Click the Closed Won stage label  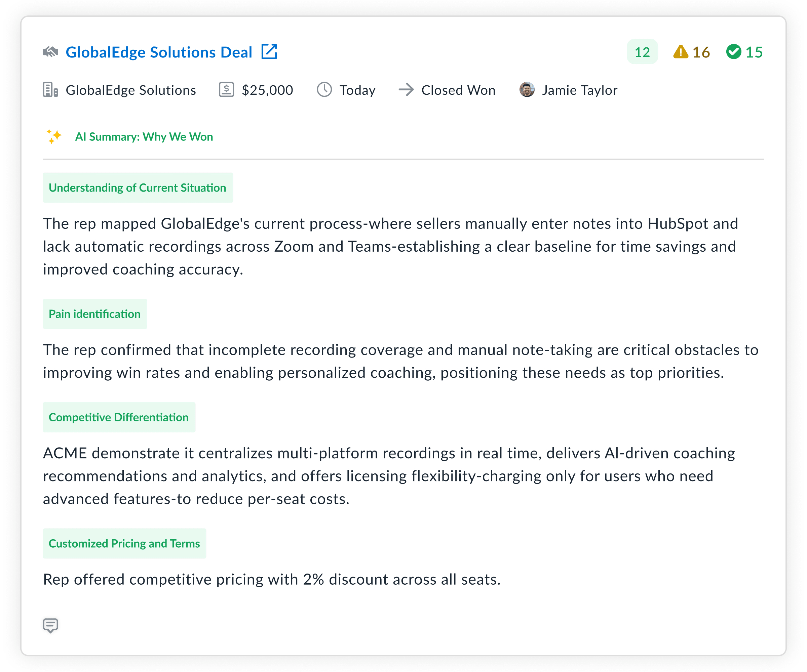(458, 90)
